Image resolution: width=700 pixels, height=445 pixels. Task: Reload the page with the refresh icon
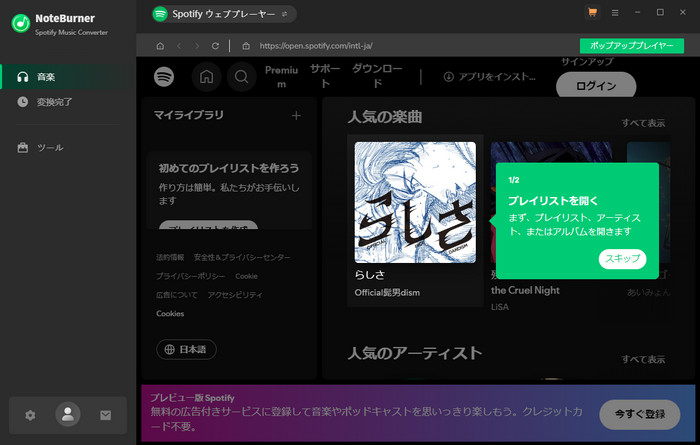(215, 46)
